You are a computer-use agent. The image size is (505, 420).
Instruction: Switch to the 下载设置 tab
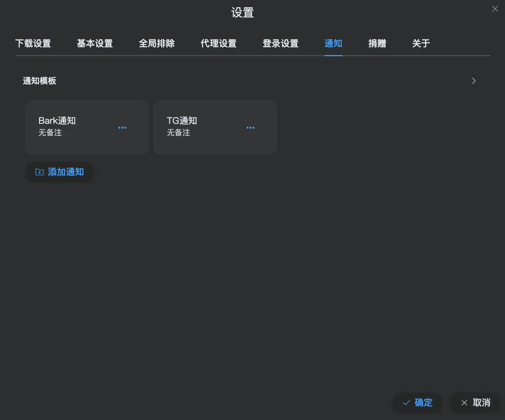coord(33,43)
